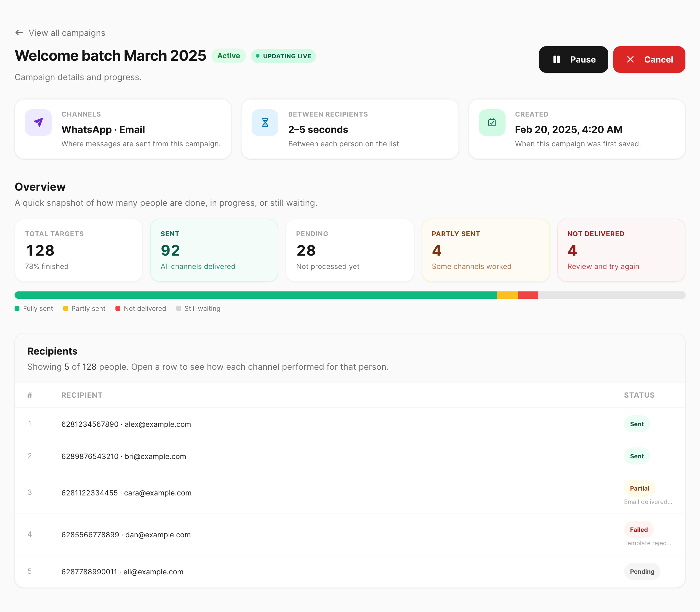Click the paper plane Channels icon
The image size is (700, 612).
click(38, 122)
